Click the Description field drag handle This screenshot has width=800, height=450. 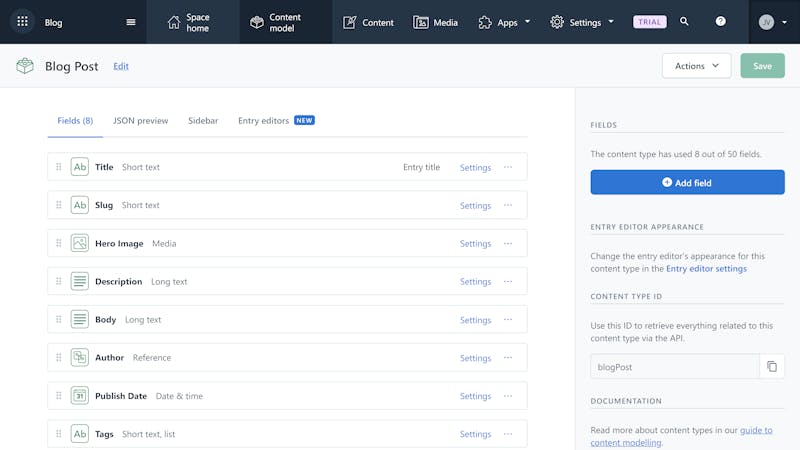tap(59, 281)
